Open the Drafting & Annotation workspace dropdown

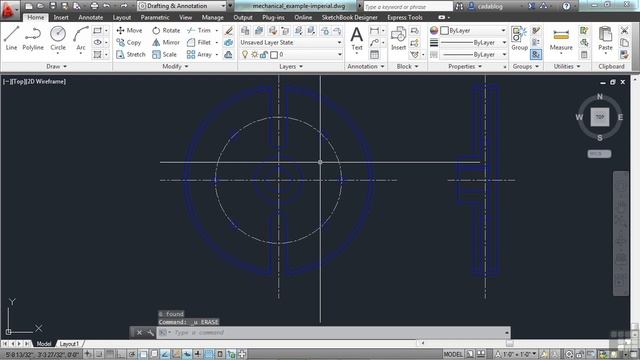pyautogui.click(x=182, y=6)
